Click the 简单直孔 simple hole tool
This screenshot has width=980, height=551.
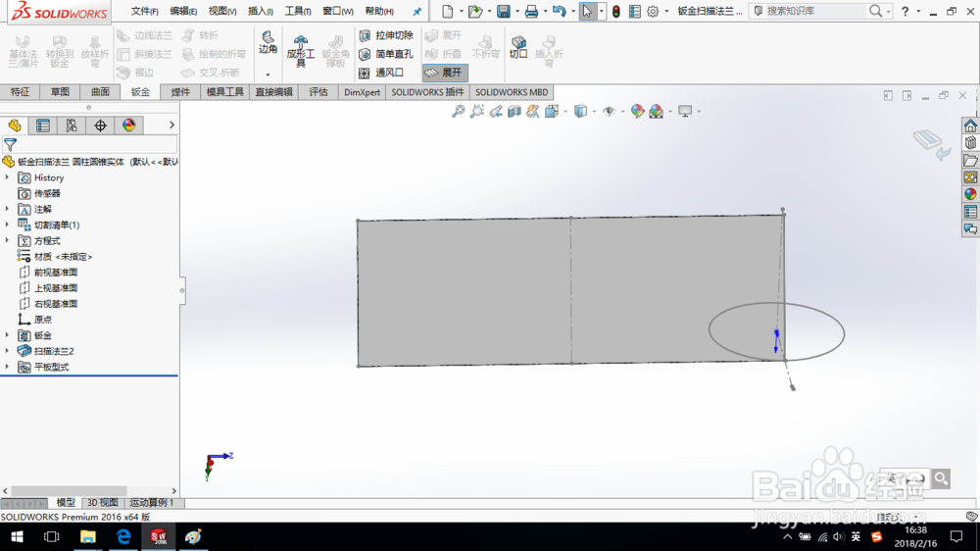tap(386, 54)
